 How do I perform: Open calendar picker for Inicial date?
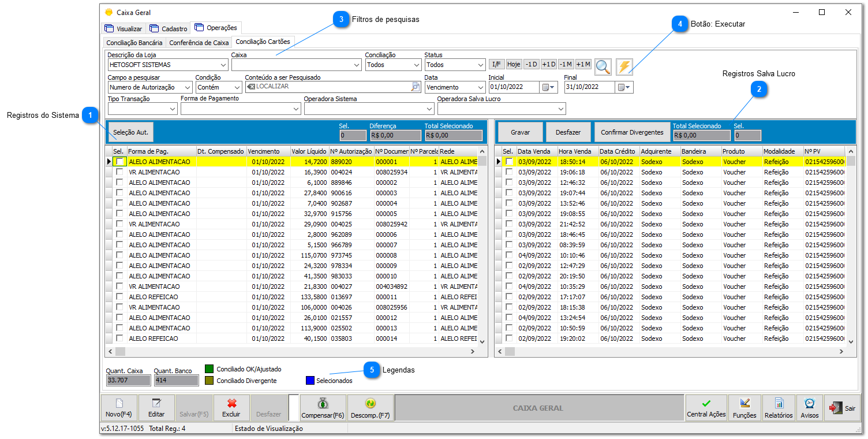tap(548, 87)
